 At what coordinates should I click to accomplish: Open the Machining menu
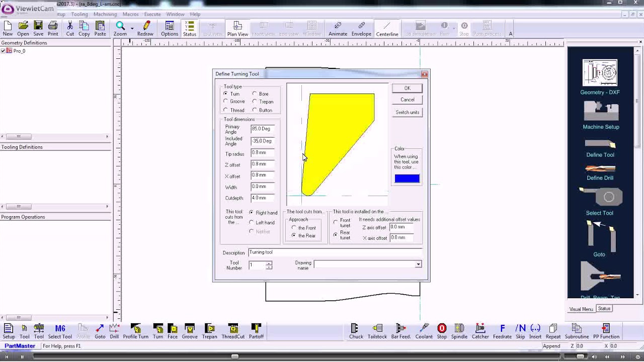pos(105,14)
